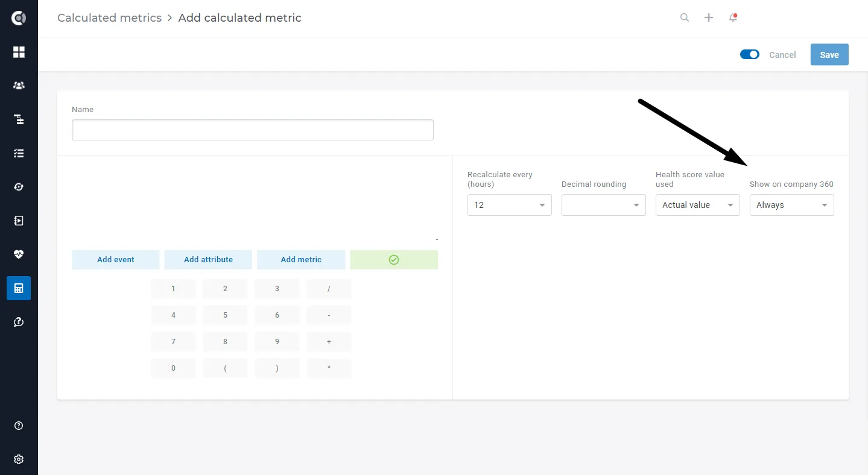Click the Add event button
The height and width of the screenshot is (475, 868).
click(116, 260)
